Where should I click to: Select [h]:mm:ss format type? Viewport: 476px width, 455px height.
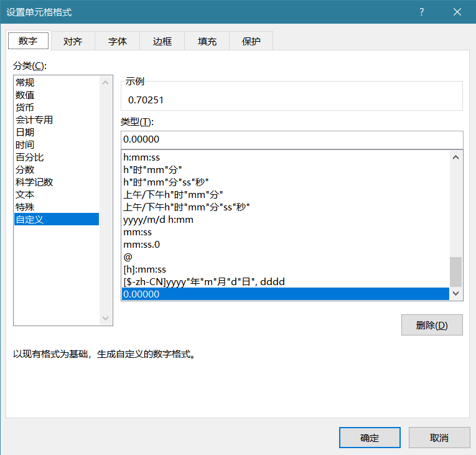coord(286,270)
